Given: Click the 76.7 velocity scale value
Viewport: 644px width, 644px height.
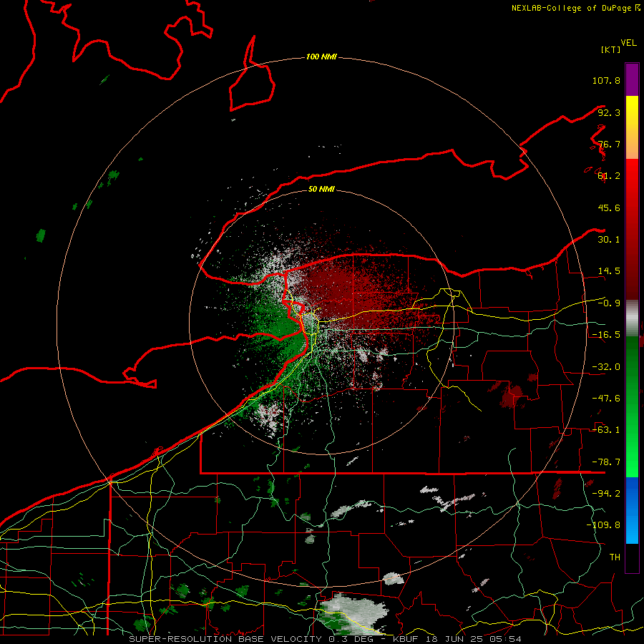Looking at the screenshot, I should (609, 144).
